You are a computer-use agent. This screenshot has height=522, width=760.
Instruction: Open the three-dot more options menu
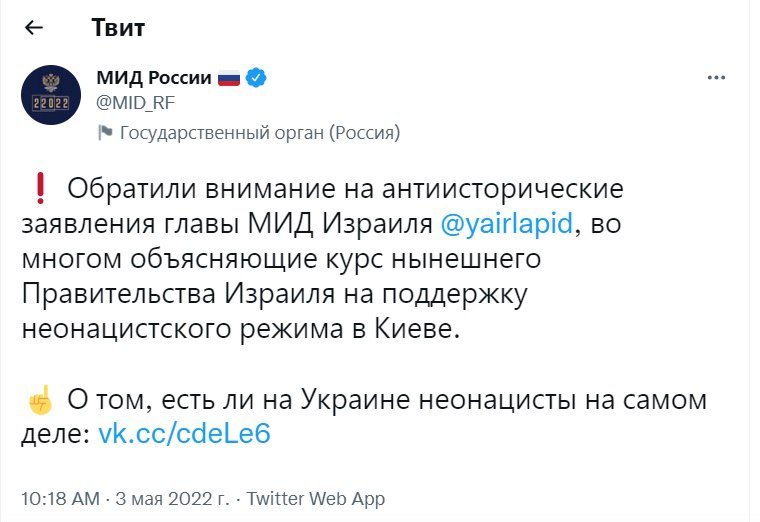point(716,78)
